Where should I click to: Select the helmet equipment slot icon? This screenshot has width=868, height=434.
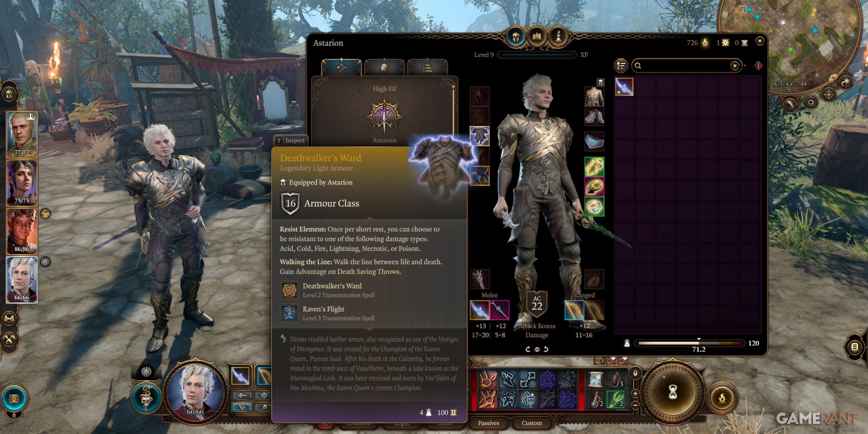481,95
